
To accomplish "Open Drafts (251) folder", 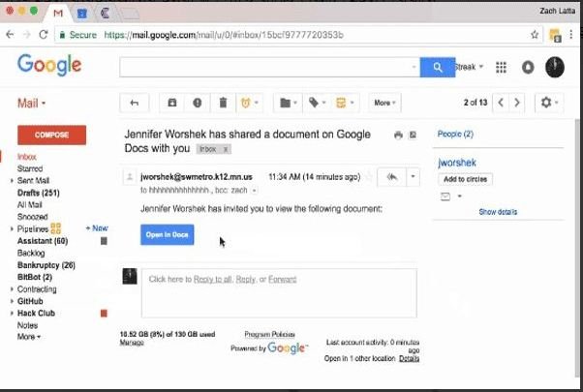I will pyautogui.click(x=39, y=193).
